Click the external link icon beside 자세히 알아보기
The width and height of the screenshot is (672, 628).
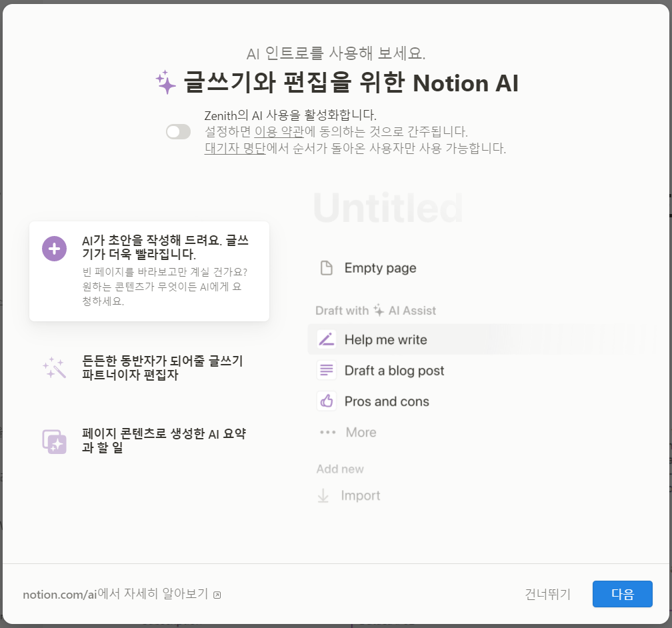217,595
